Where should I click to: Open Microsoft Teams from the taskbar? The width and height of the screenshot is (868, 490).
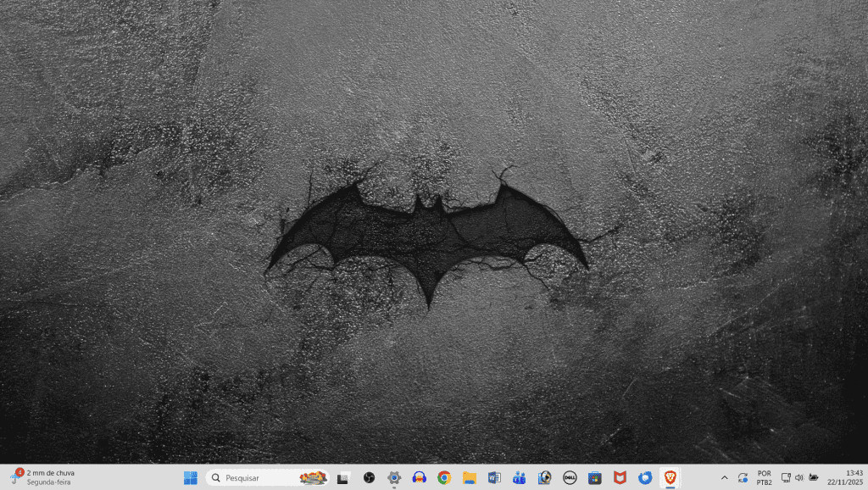520,477
